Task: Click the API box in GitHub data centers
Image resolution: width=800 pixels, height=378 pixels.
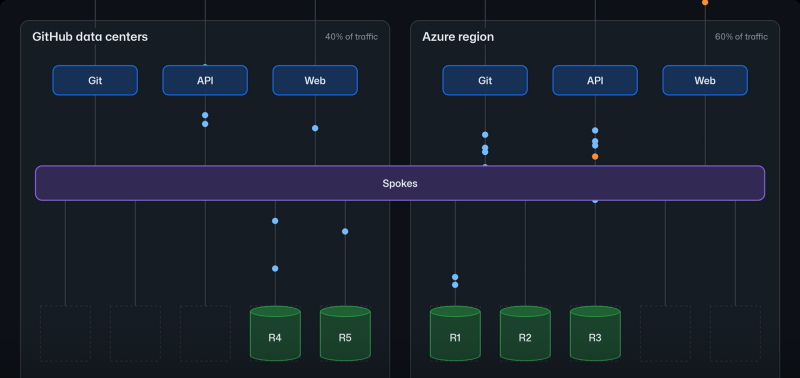Action: pos(205,80)
